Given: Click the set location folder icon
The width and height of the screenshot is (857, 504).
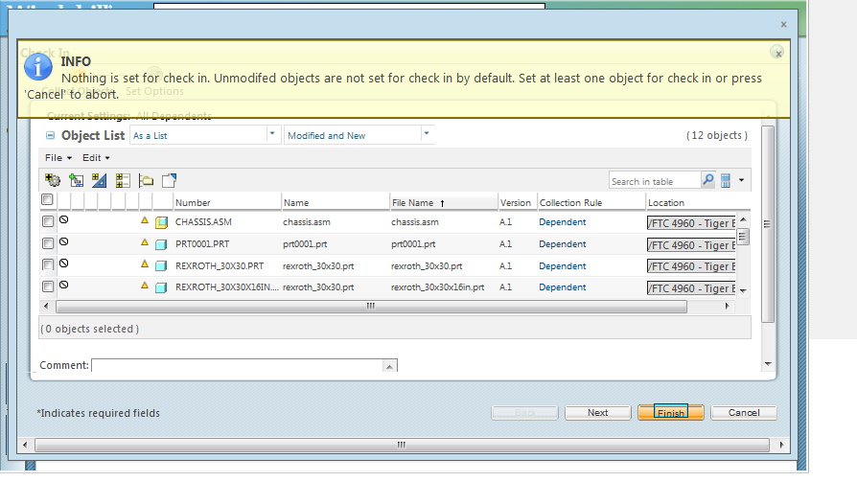Looking at the screenshot, I should tap(146, 180).
